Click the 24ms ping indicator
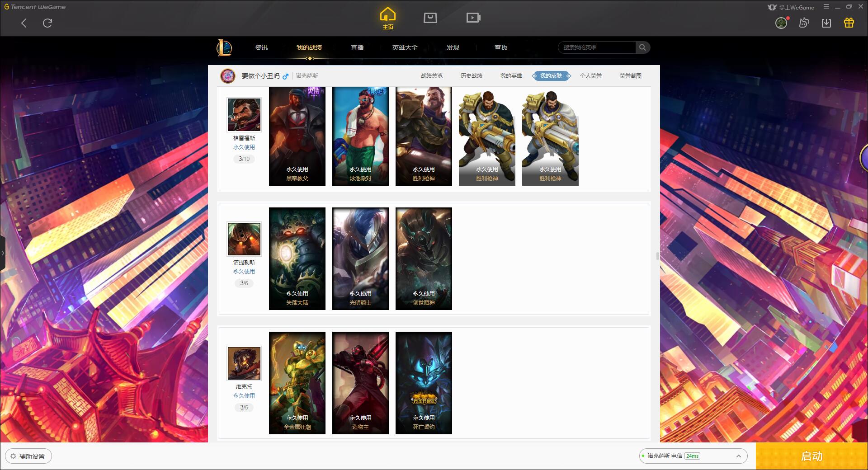 pos(692,456)
